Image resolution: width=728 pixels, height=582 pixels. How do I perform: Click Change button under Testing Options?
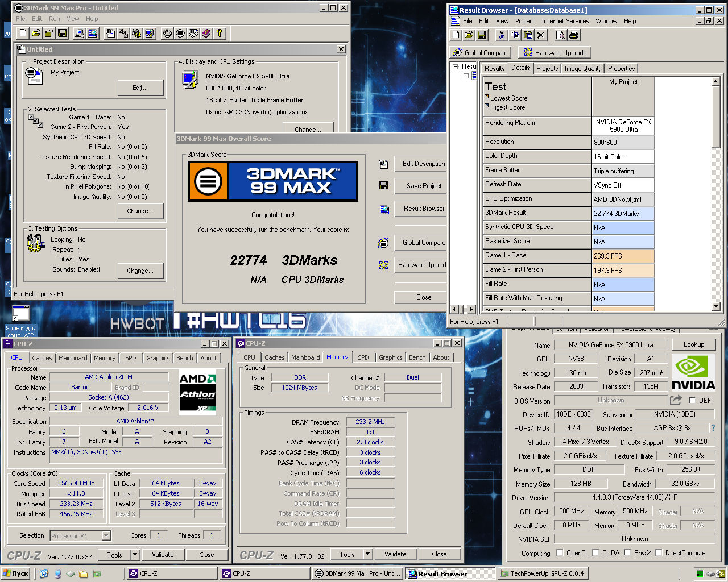click(x=140, y=271)
